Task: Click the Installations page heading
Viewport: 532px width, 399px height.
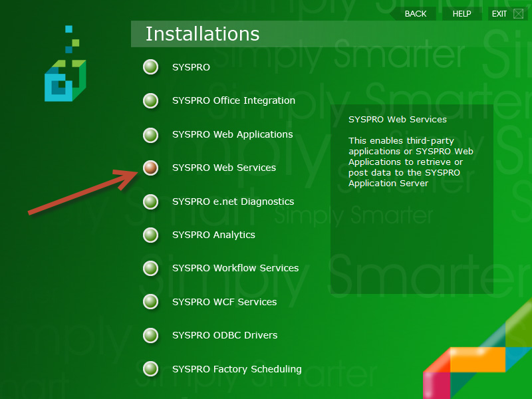Action: 203,34
